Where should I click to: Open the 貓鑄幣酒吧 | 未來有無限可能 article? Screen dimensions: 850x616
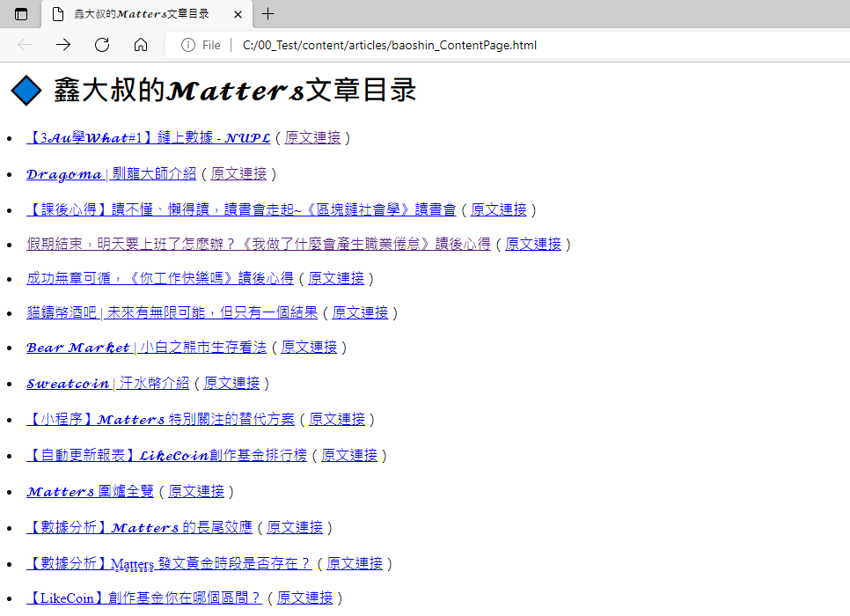point(172,313)
